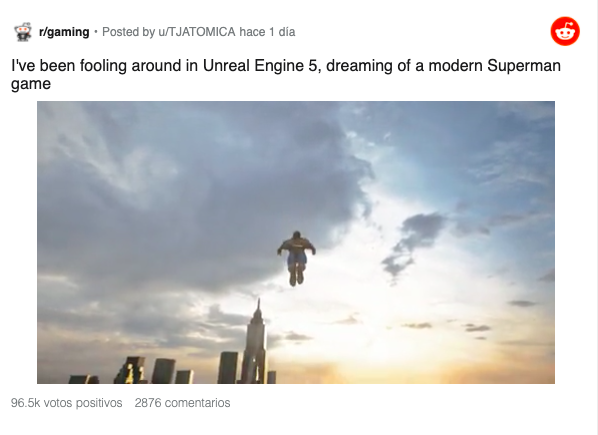The image size is (598, 435).
Task: Click the word 'game' on the title's second line
Action: [31, 84]
